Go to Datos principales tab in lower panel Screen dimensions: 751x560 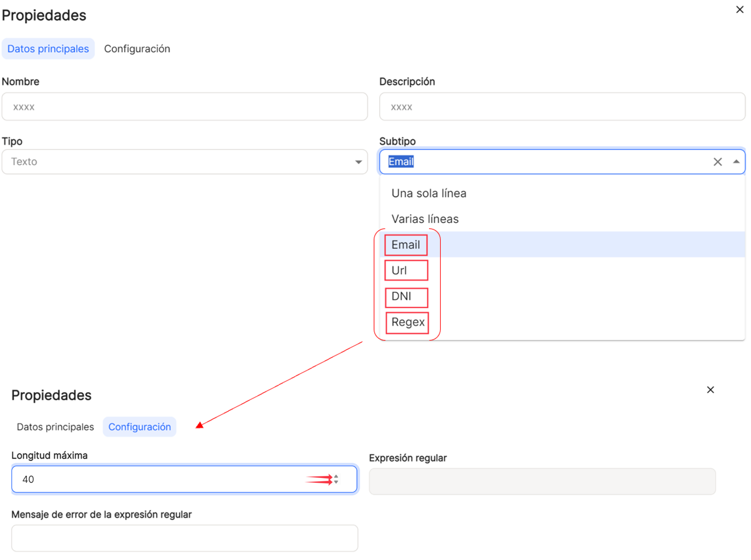(x=55, y=427)
